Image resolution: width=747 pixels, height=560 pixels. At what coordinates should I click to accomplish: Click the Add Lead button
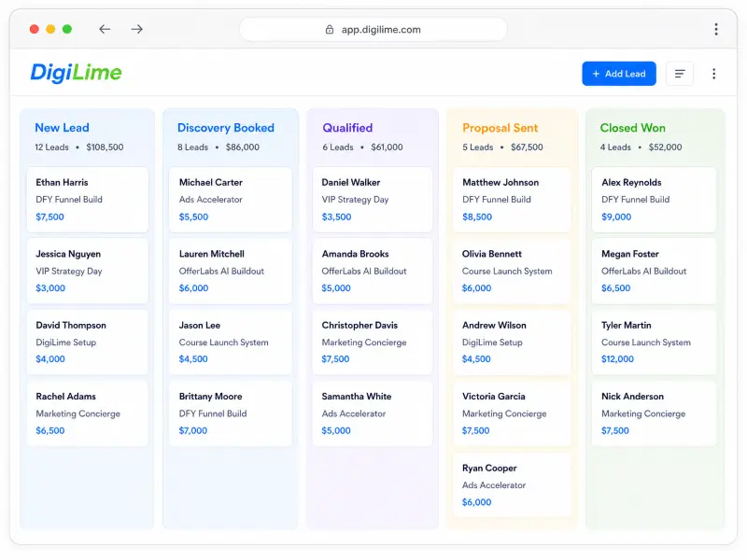pyautogui.click(x=619, y=74)
